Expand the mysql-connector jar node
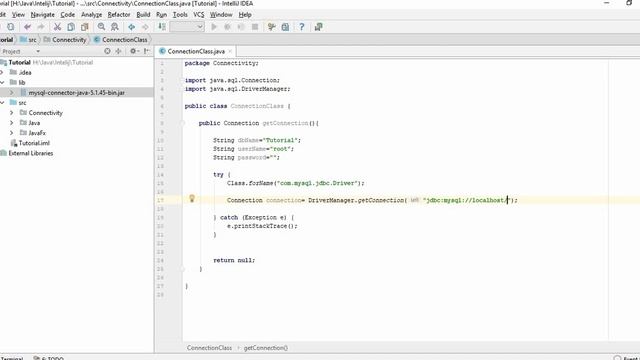640x360 pixels. (11, 93)
